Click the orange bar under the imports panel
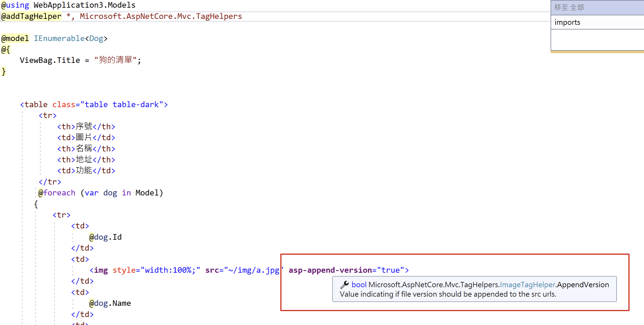 (x=597, y=52)
